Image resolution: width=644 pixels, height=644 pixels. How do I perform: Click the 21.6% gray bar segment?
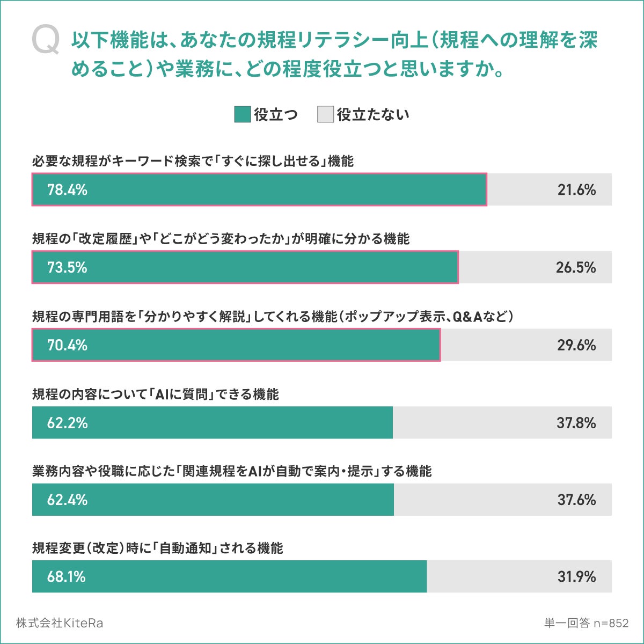pos(550,189)
